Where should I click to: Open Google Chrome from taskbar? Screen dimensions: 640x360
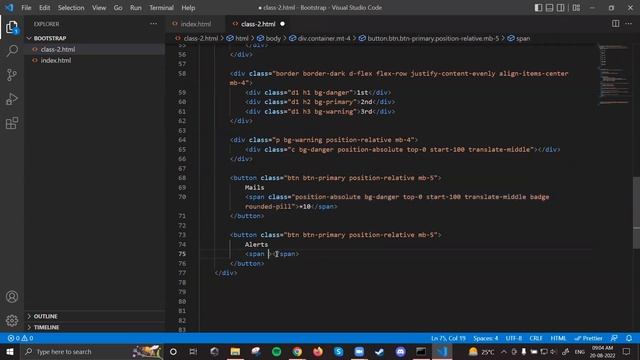click(x=297, y=351)
